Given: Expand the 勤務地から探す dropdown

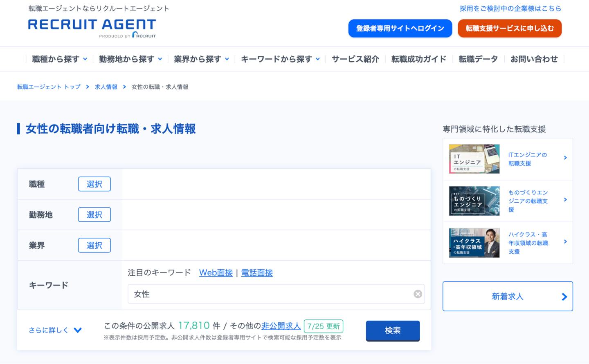Looking at the screenshot, I should [130, 59].
